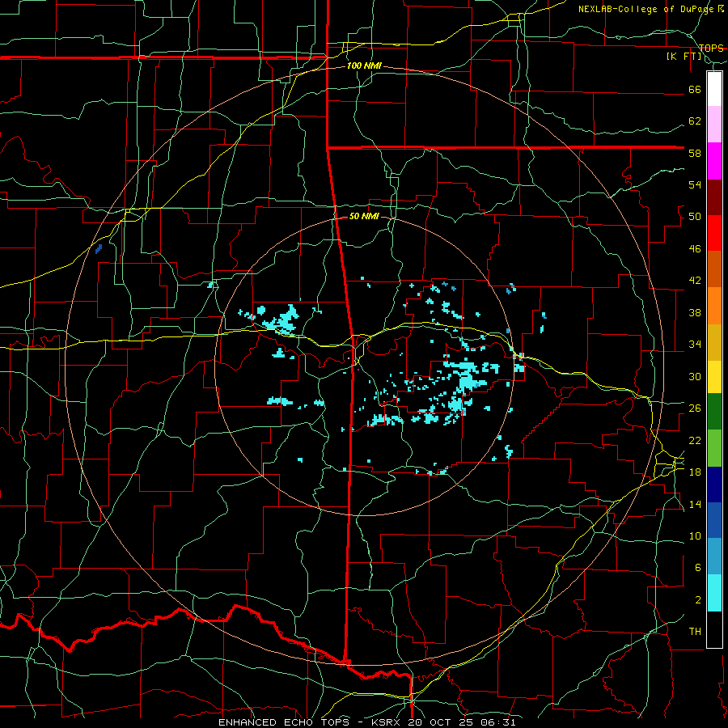Click the K FT units label
Viewport: 728px width, 728px height.
tap(684, 57)
